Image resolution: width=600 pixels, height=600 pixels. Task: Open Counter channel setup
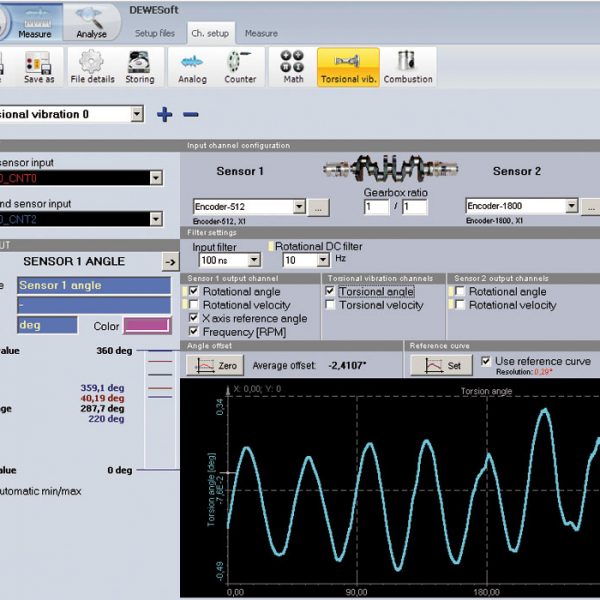pos(240,67)
